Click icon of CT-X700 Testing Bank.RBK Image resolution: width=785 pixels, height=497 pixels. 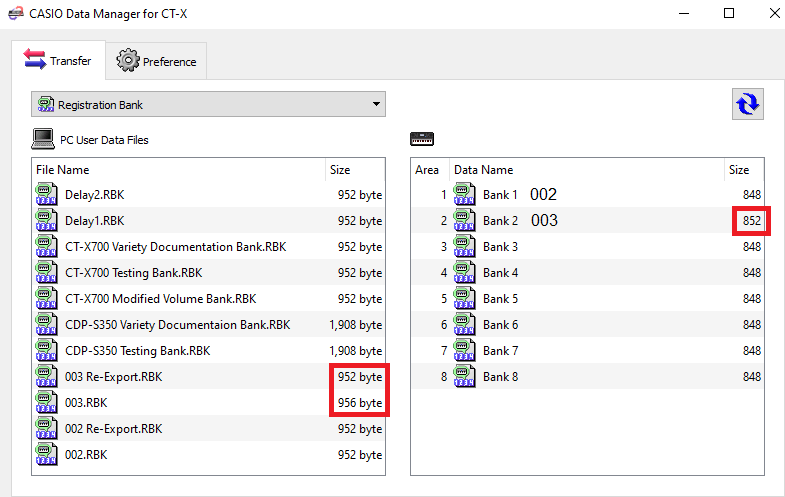tap(46, 272)
